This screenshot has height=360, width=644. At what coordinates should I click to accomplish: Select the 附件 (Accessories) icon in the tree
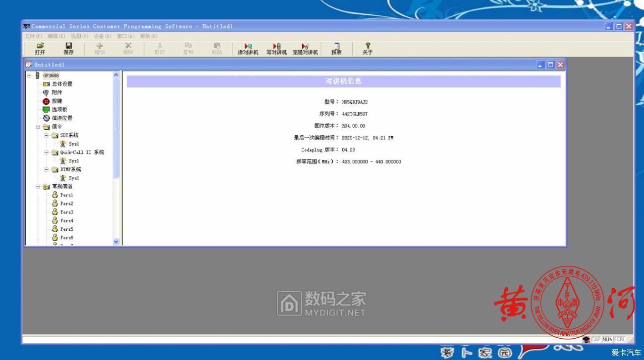coord(46,93)
